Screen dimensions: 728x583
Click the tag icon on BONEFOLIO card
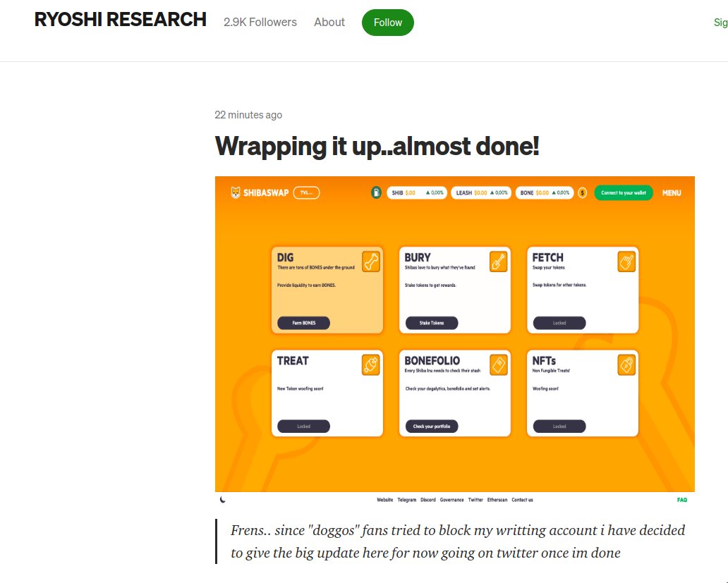(x=498, y=365)
